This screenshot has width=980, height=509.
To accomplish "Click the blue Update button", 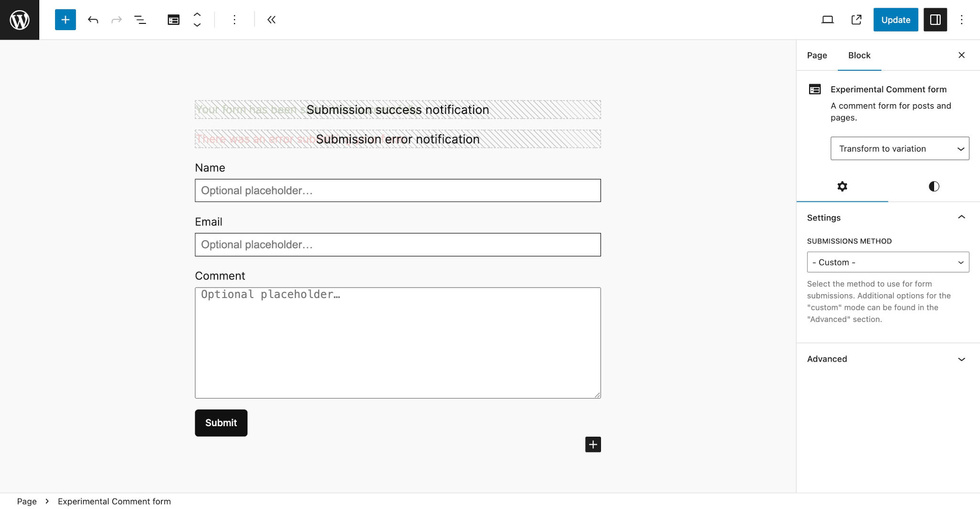I will [x=895, y=20].
